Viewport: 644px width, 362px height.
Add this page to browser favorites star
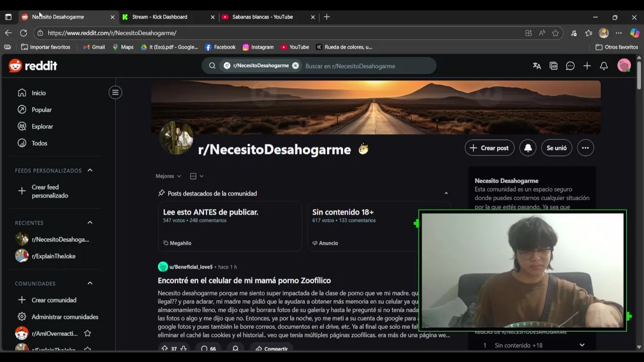[555, 33]
